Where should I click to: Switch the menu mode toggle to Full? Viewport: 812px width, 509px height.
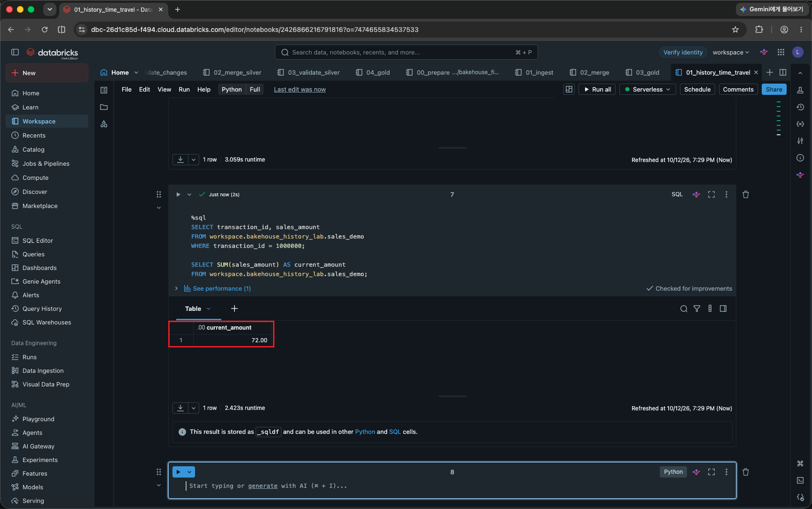click(255, 89)
